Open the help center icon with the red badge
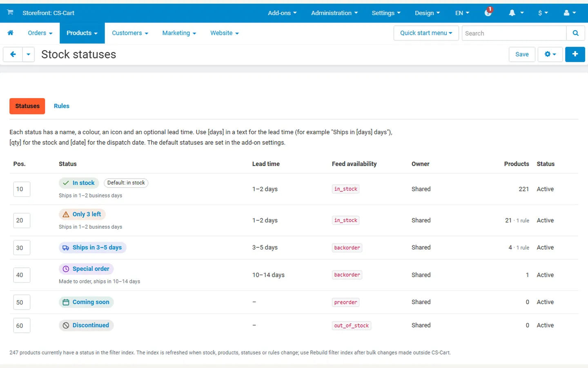The image size is (588, 368). [488, 12]
